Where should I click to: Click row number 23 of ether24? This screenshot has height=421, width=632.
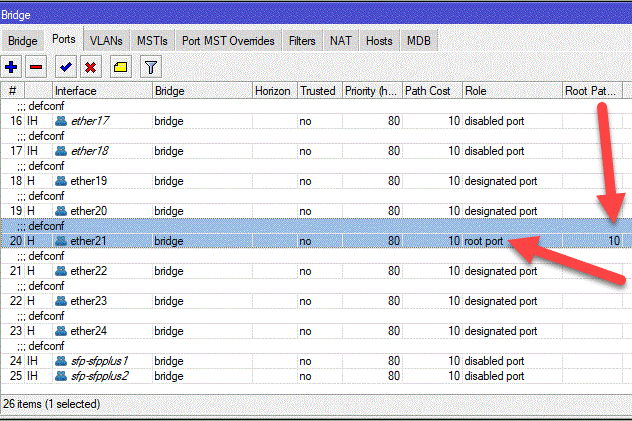pos(16,331)
